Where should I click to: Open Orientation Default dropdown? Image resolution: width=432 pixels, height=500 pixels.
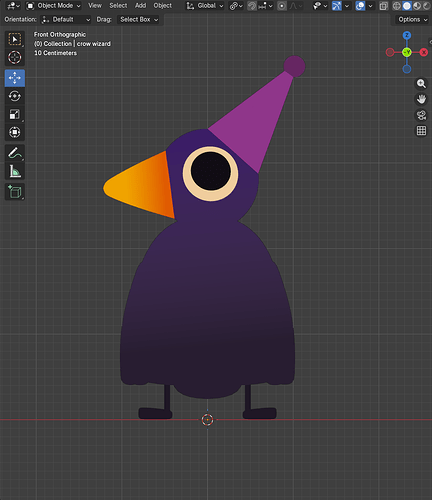click(66, 20)
